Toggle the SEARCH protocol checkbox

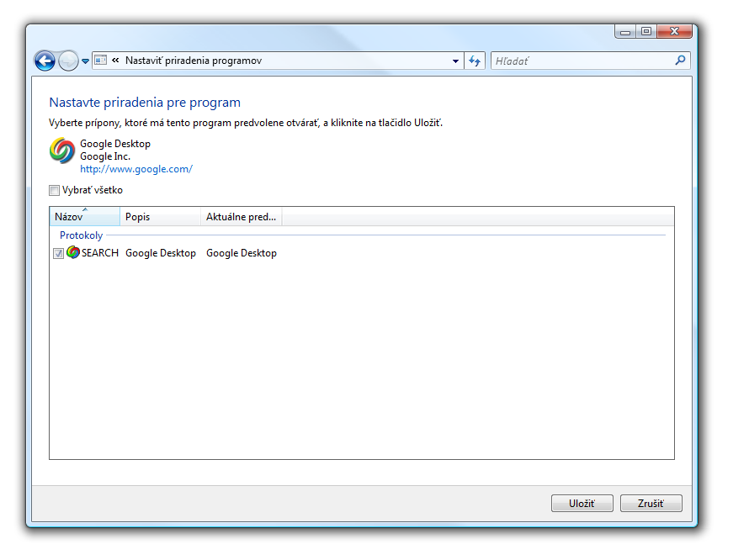pos(58,253)
